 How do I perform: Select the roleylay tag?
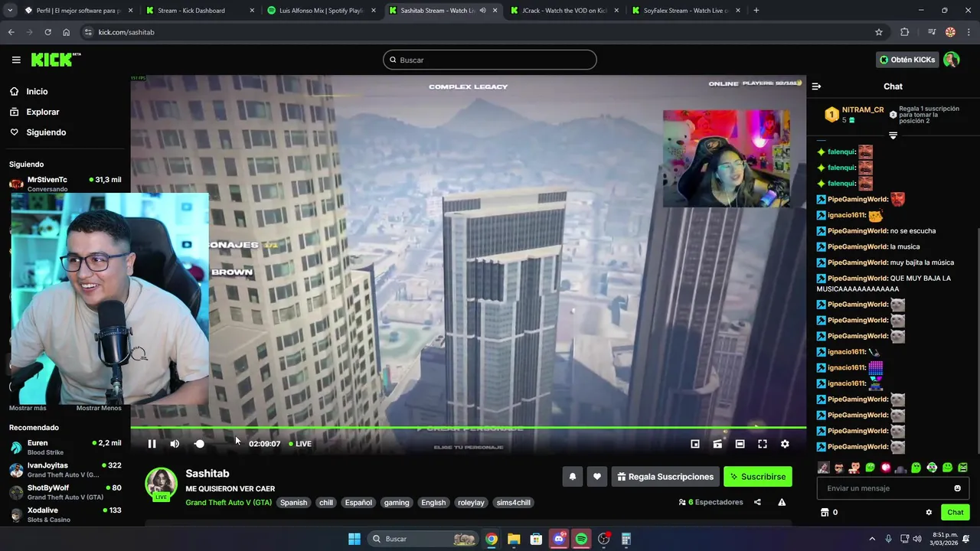click(x=471, y=503)
